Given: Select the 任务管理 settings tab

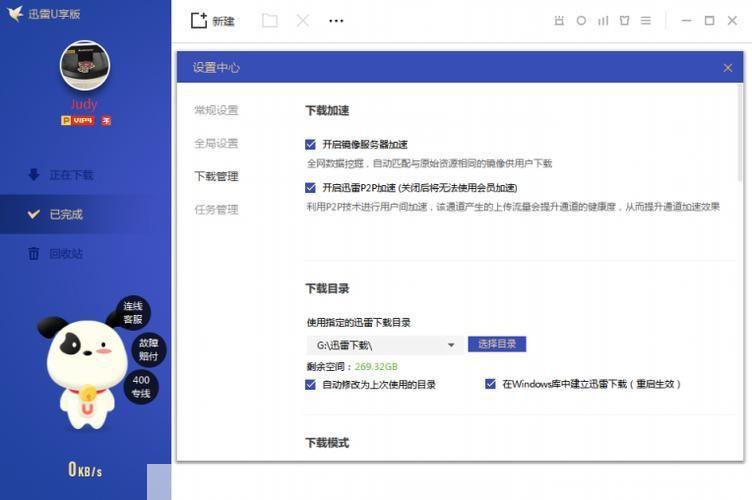Looking at the screenshot, I should point(216,209).
